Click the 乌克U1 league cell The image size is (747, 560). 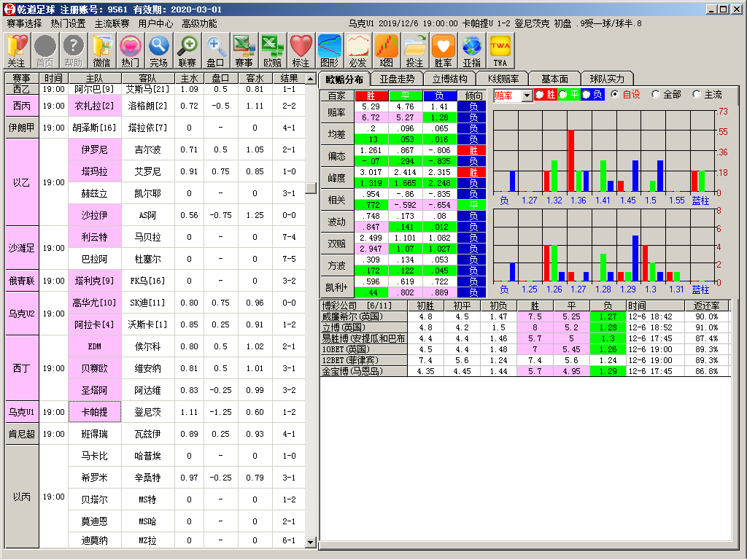click(x=21, y=412)
